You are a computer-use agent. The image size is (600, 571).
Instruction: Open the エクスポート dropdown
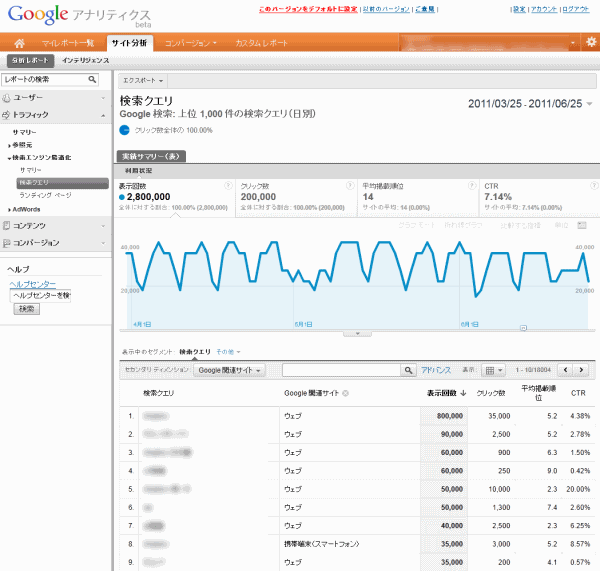144,79
